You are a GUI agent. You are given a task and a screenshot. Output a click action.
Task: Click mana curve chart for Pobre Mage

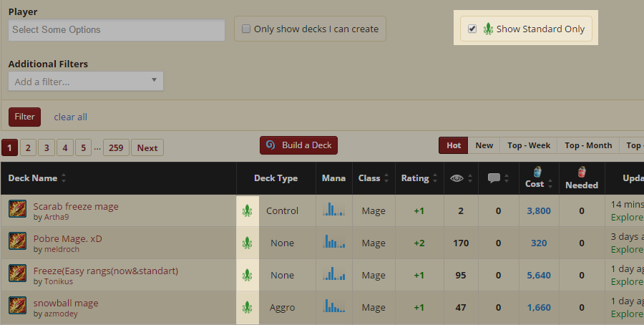[333, 241]
